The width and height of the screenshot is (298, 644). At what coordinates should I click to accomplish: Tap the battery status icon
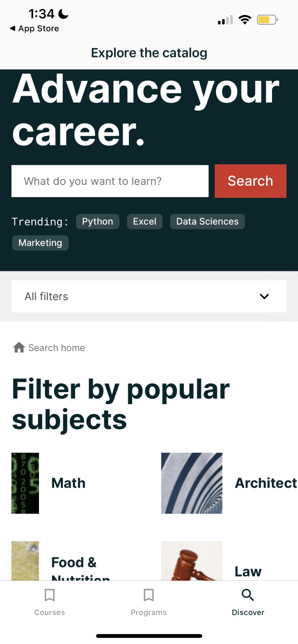pos(267,20)
